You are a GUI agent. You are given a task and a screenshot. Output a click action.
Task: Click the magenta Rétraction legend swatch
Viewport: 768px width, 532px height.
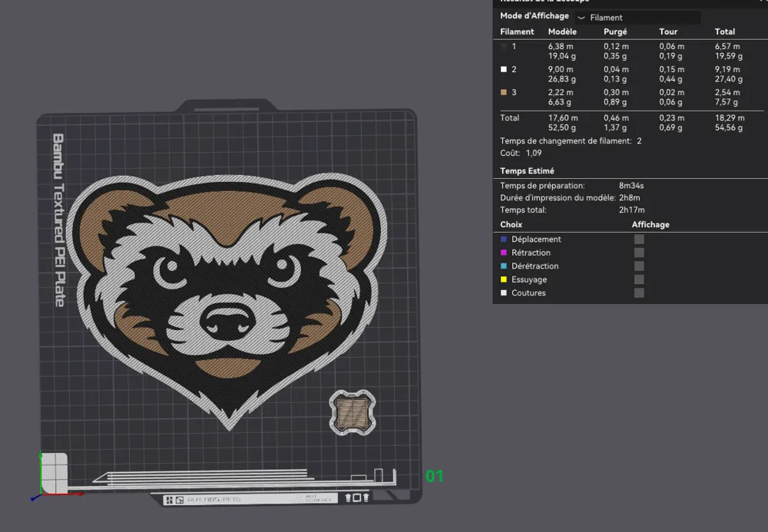[x=504, y=253]
